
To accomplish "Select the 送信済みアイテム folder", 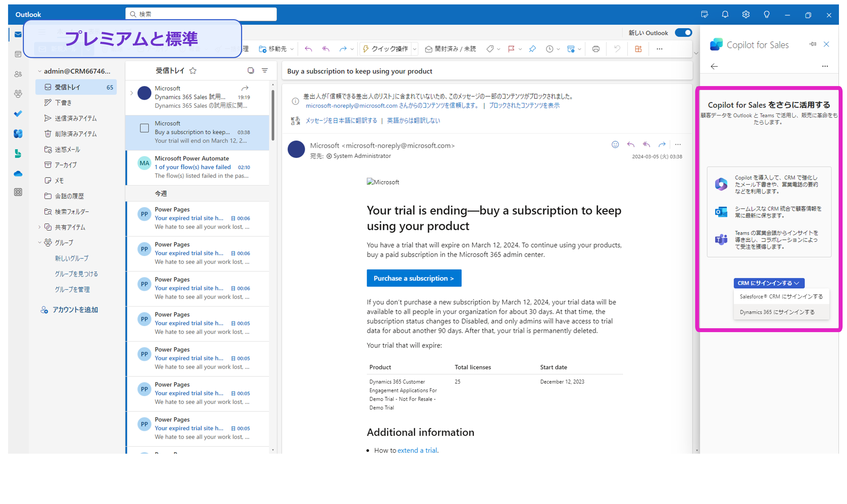I will [76, 118].
